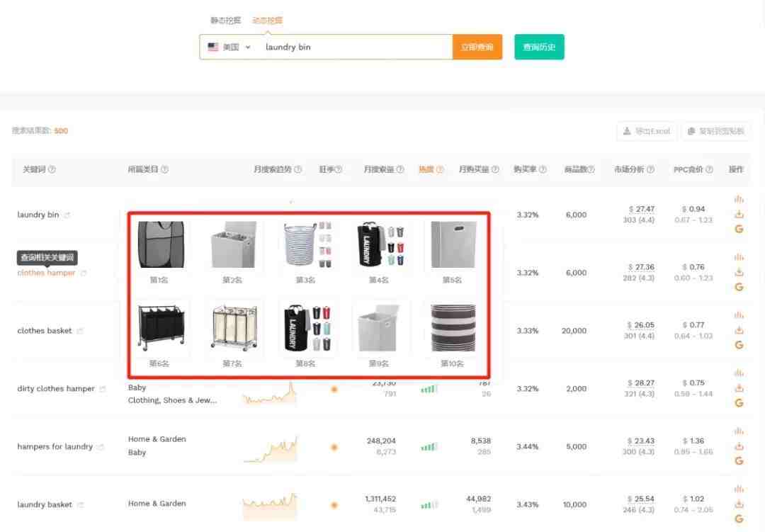Click the 导出Excel button
This screenshot has height=532, width=765.
[646, 131]
